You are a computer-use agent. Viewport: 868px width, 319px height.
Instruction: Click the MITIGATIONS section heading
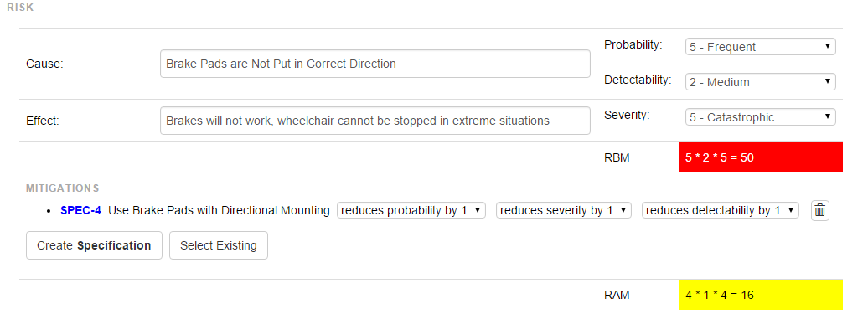coord(63,188)
